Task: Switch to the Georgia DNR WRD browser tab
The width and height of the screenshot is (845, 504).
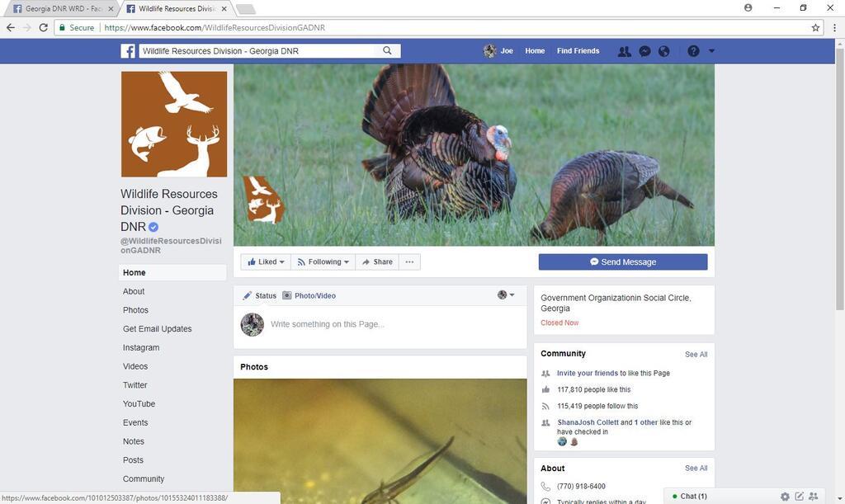Action: point(64,8)
